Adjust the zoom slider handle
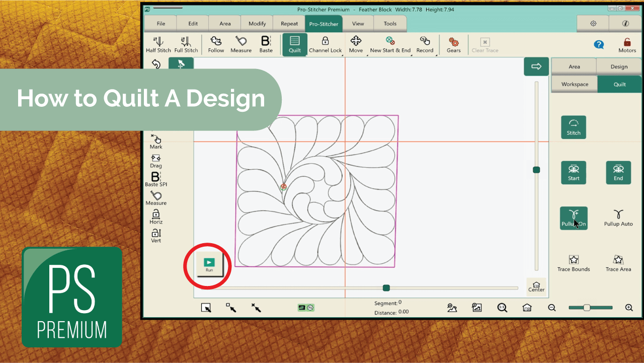 click(587, 308)
